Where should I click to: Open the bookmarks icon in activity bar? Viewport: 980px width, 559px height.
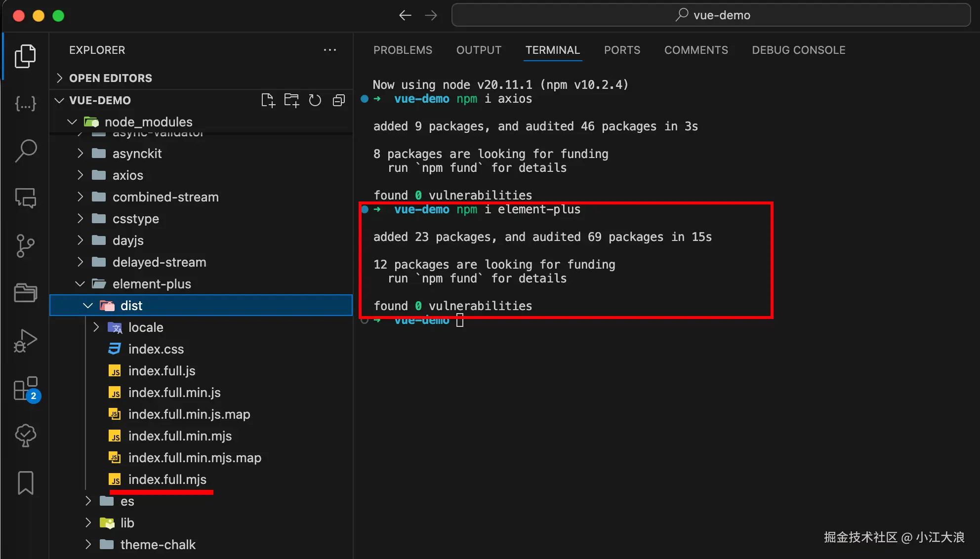coord(26,482)
